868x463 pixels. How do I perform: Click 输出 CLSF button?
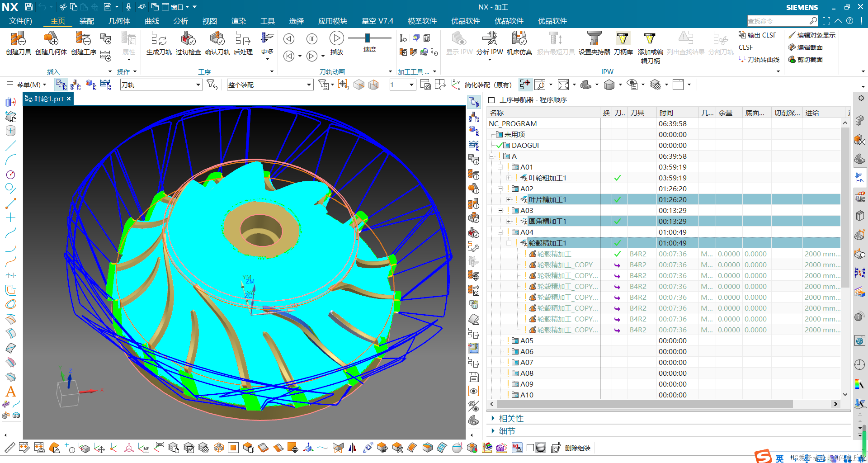coord(757,35)
